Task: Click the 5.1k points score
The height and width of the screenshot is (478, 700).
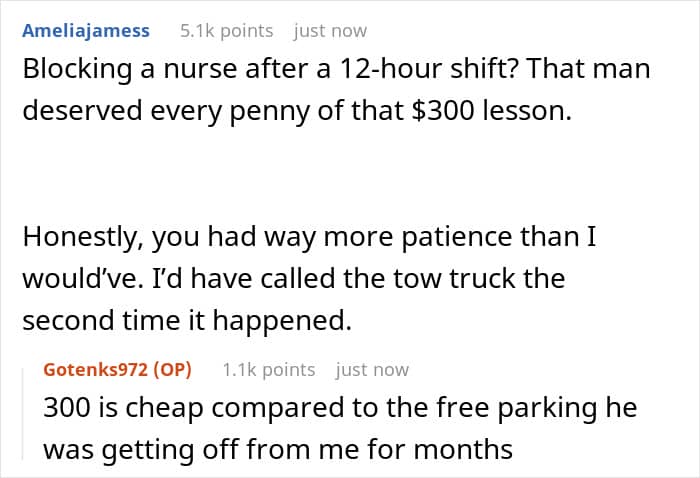Action: point(226,31)
